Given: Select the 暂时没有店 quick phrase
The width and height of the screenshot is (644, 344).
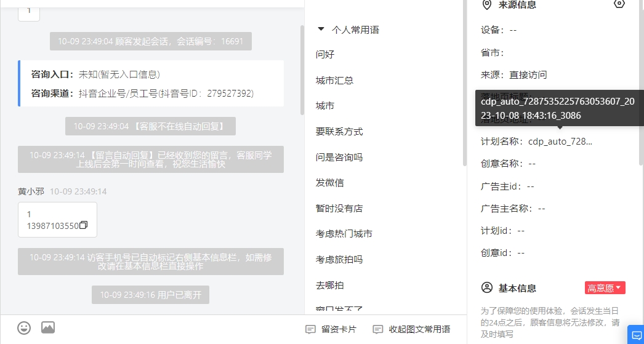Looking at the screenshot, I should 339,209.
